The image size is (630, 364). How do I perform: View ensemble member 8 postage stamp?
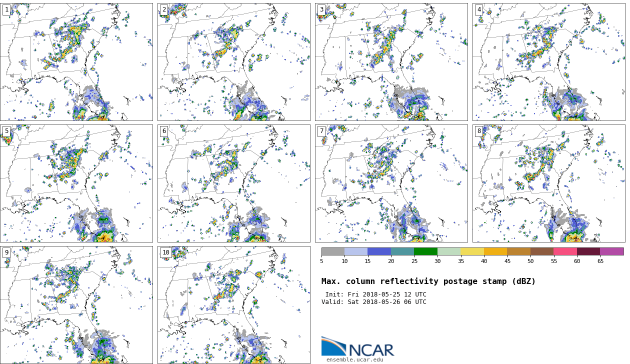click(x=548, y=183)
